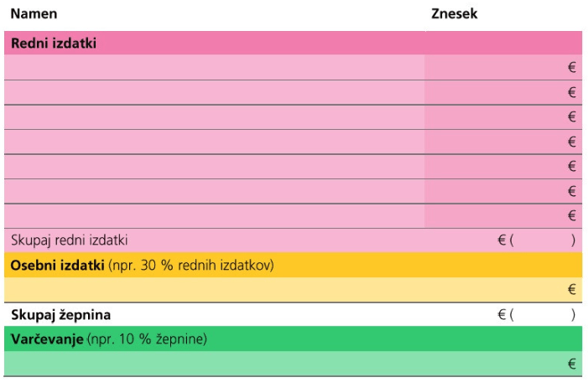Image resolution: width=588 pixels, height=382 pixels.
Task: Click the light yellow personal expenses row
Action: pyautogui.click(x=293, y=290)
